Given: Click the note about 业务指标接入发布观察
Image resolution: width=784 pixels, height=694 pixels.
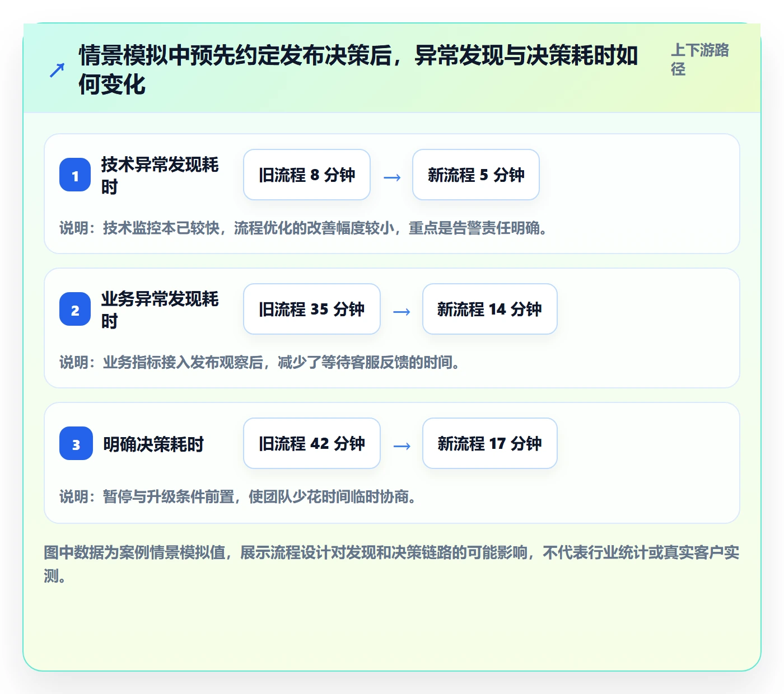Looking at the screenshot, I should [259, 363].
